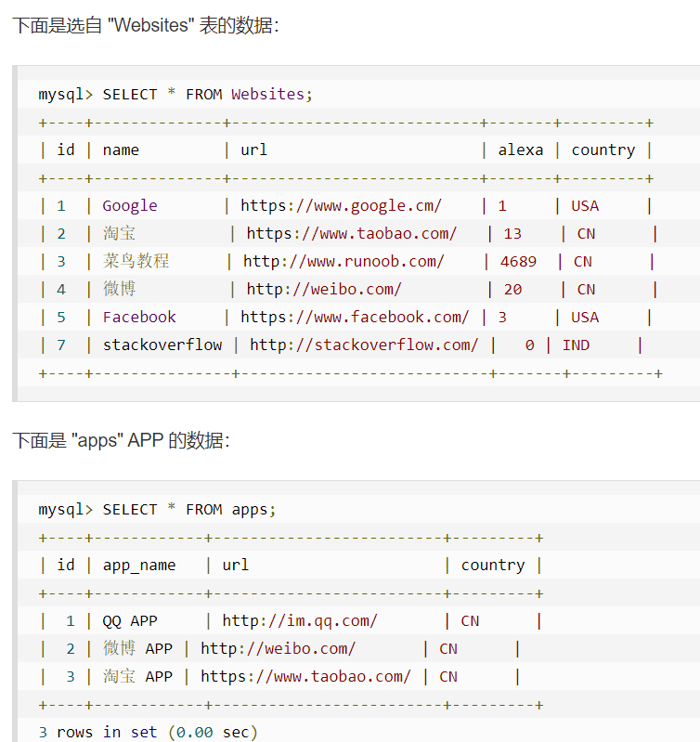Image resolution: width=700 pixels, height=742 pixels.
Task: Click the "QQ APP" cell
Action: coord(130,621)
